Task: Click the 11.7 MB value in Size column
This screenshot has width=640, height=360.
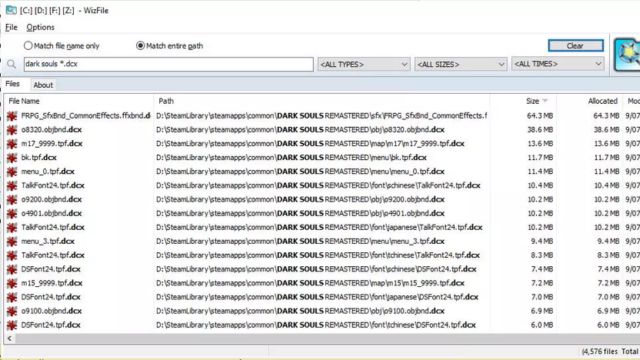Action: point(540,158)
